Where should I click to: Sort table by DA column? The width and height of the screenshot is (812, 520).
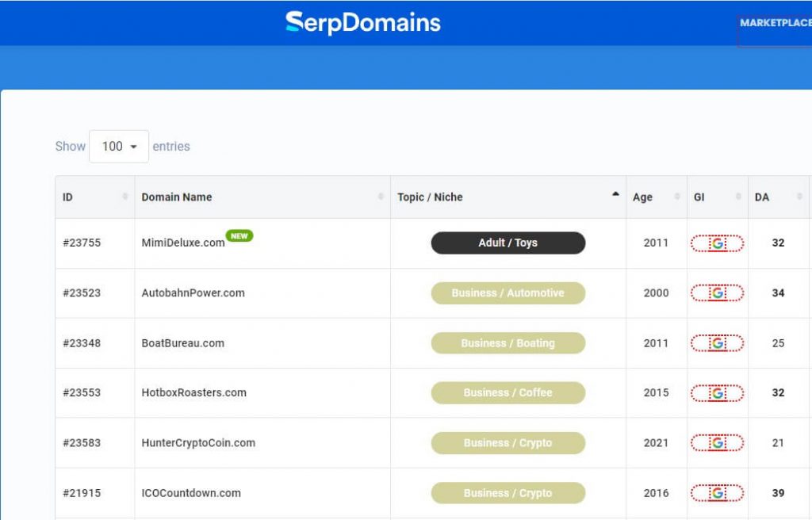(x=779, y=197)
